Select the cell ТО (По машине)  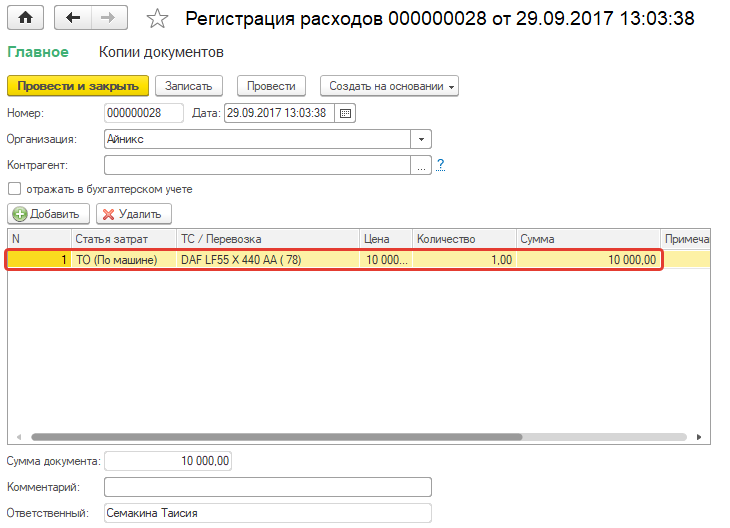tap(123, 260)
